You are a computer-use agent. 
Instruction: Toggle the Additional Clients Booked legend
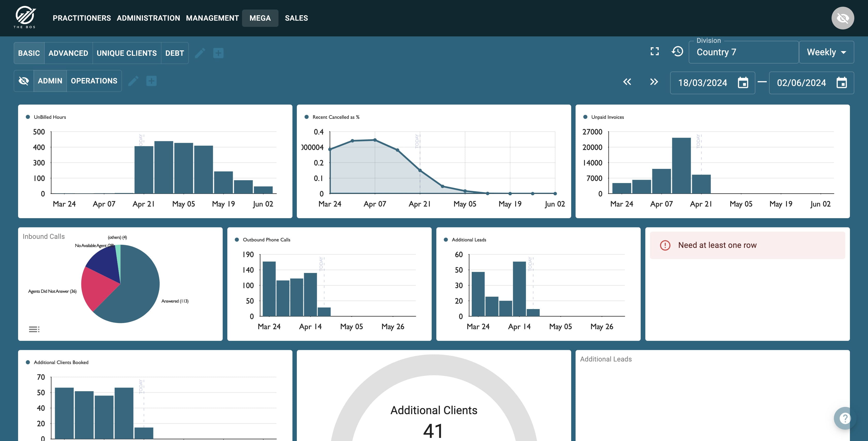pos(57,362)
